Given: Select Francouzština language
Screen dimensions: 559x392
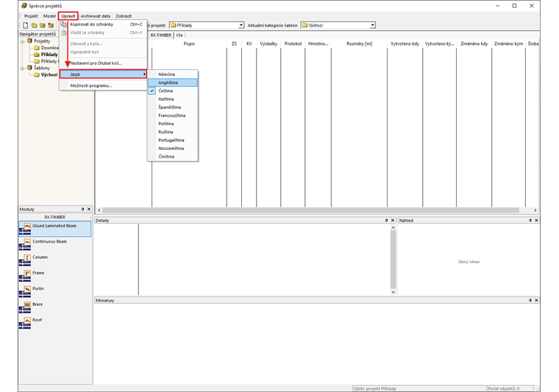Looking at the screenshot, I should point(173,115).
